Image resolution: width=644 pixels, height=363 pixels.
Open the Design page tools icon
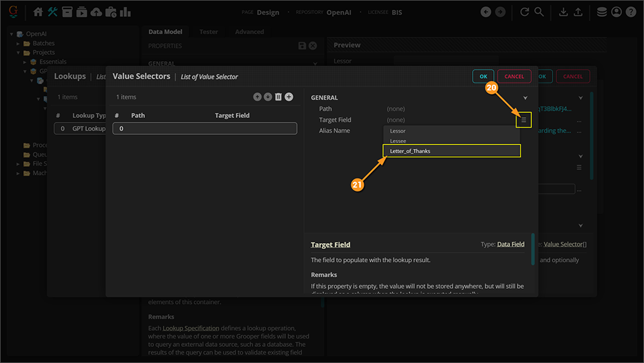click(x=53, y=12)
